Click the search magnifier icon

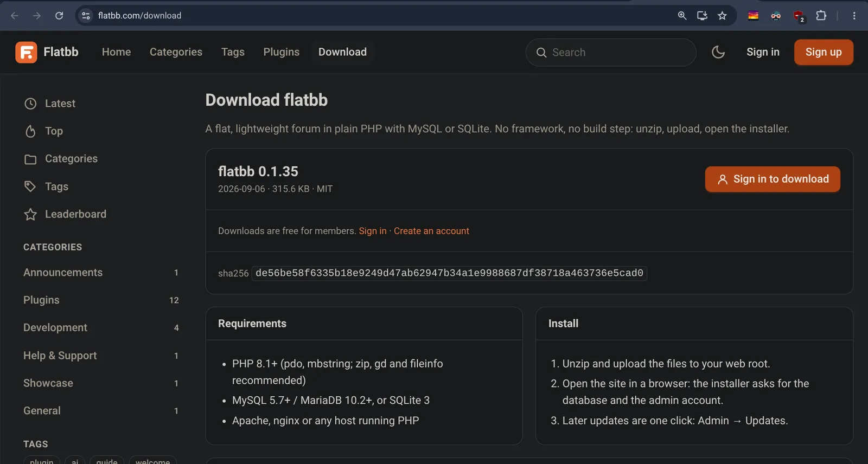(541, 53)
